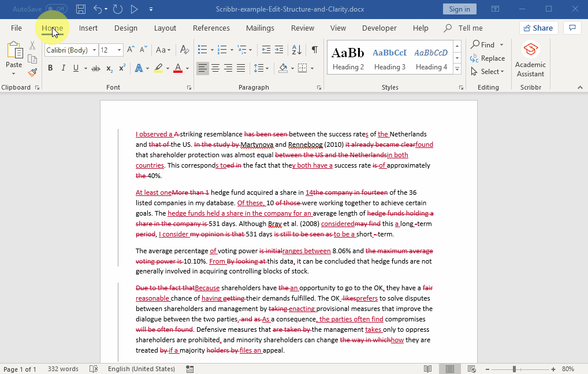The height and width of the screenshot is (374, 588).
Task: Open the Academic Assistant Scribbr tool
Action: tap(530, 58)
